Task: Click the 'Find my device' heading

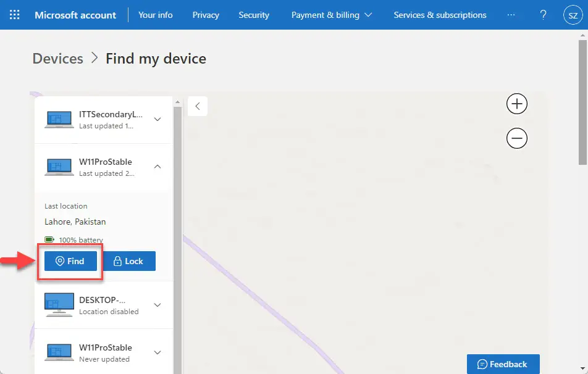Action: [x=156, y=59]
